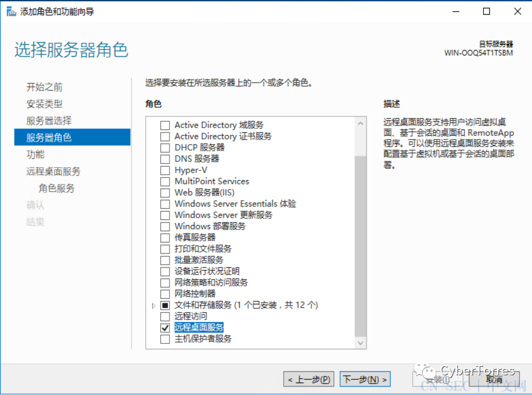Click the wizard title bar icon
532x395 pixels.
(x=11, y=12)
